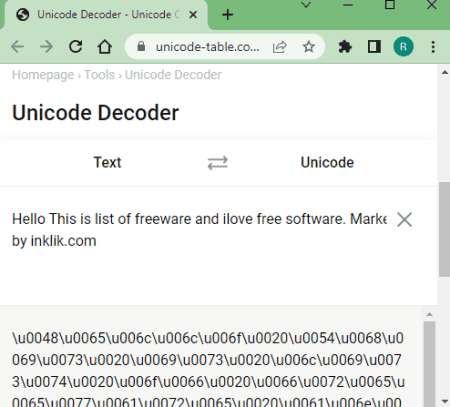Click the Unicode Decoder heading
Viewport: 450px width, 407px height.
(x=95, y=113)
